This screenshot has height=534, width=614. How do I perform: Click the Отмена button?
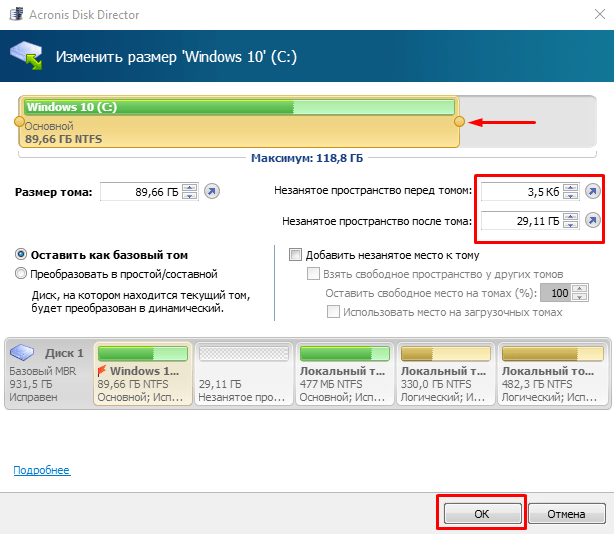[x=566, y=514]
